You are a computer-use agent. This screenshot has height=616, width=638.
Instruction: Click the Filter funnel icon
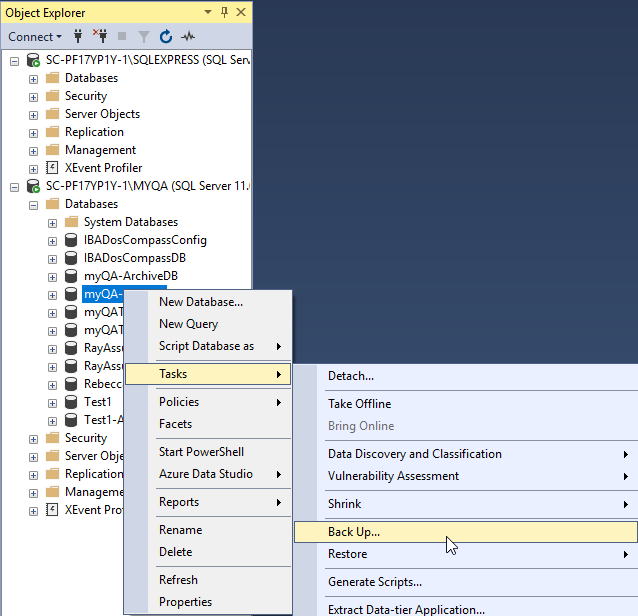pyautogui.click(x=144, y=37)
